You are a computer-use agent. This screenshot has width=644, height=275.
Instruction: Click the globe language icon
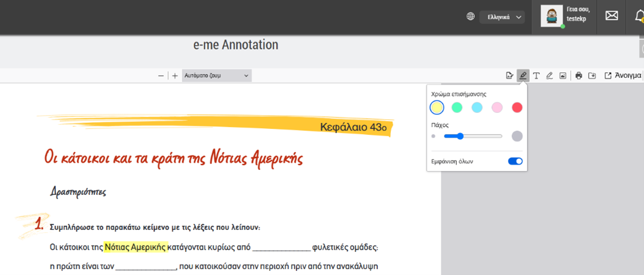point(471,17)
